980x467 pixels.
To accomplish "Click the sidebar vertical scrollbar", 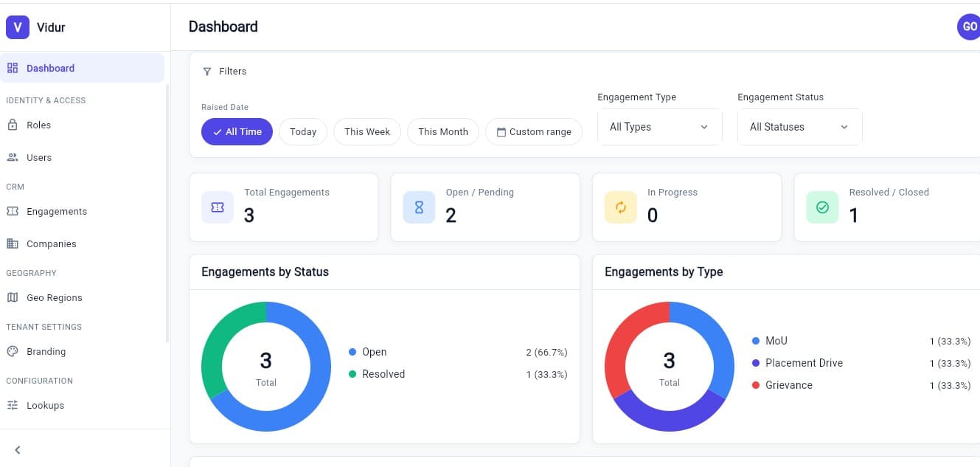I will (167, 214).
